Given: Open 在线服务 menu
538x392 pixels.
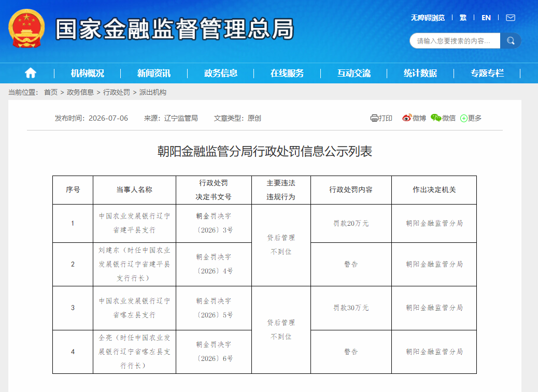Looking at the screenshot, I should pyautogui.click(x=287, y=73).
